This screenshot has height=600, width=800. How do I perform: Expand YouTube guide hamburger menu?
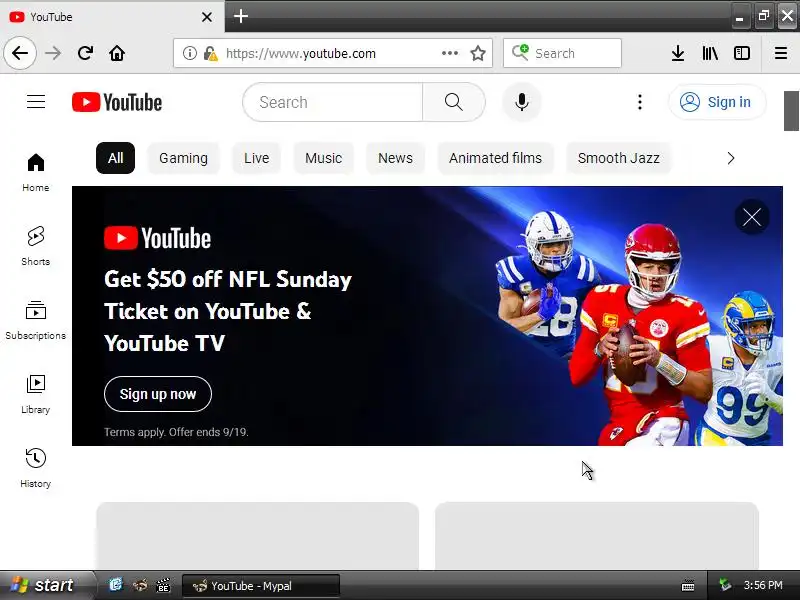point(36,102)
